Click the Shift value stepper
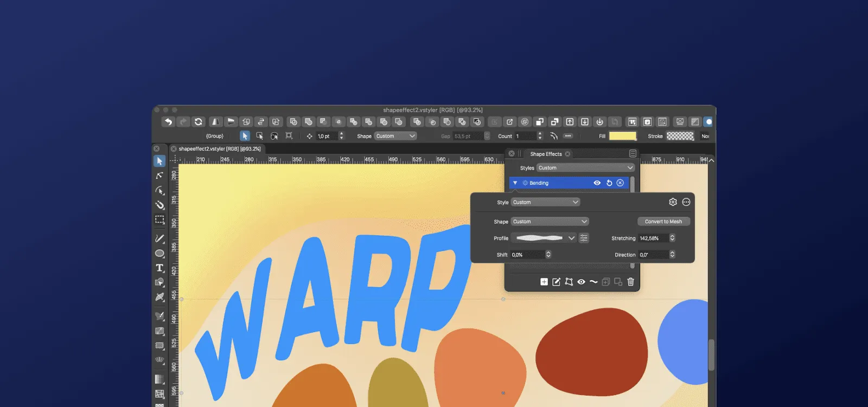 [x=548, y=255]
